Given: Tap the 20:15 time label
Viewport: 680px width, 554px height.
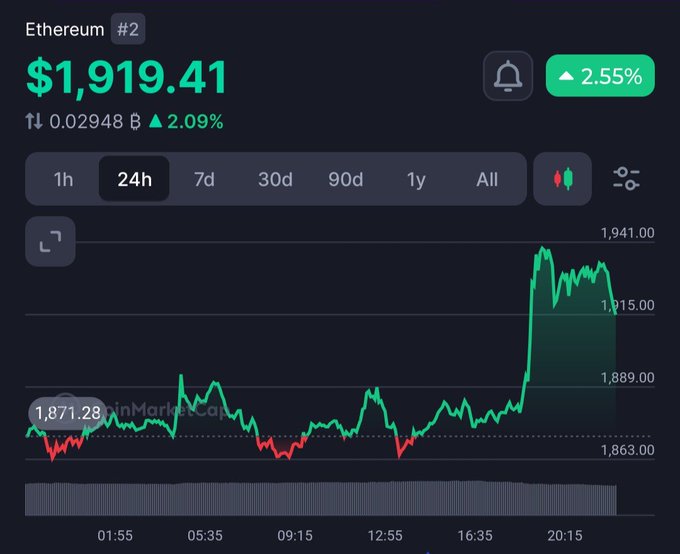Looking at the screenshot, I should 565,536.
